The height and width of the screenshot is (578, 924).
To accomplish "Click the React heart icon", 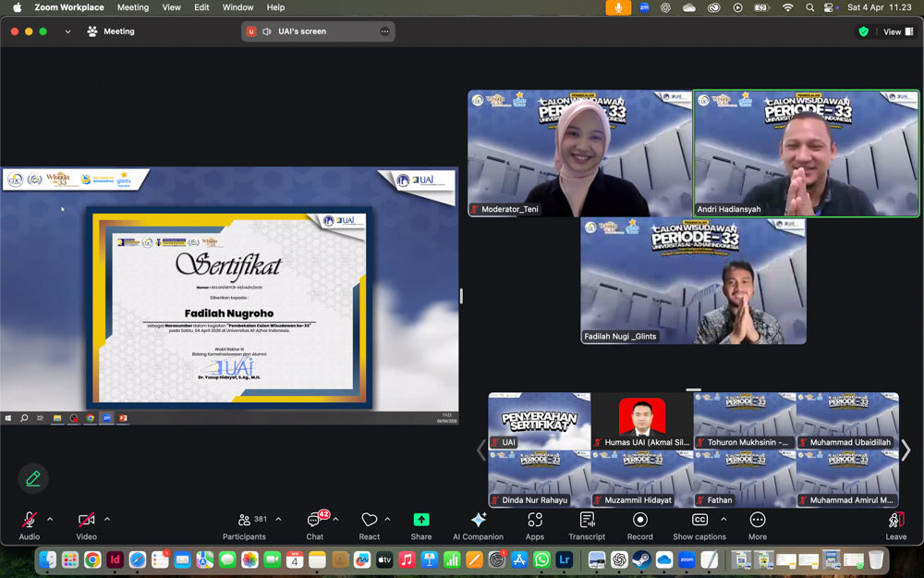I will point(370,524).
